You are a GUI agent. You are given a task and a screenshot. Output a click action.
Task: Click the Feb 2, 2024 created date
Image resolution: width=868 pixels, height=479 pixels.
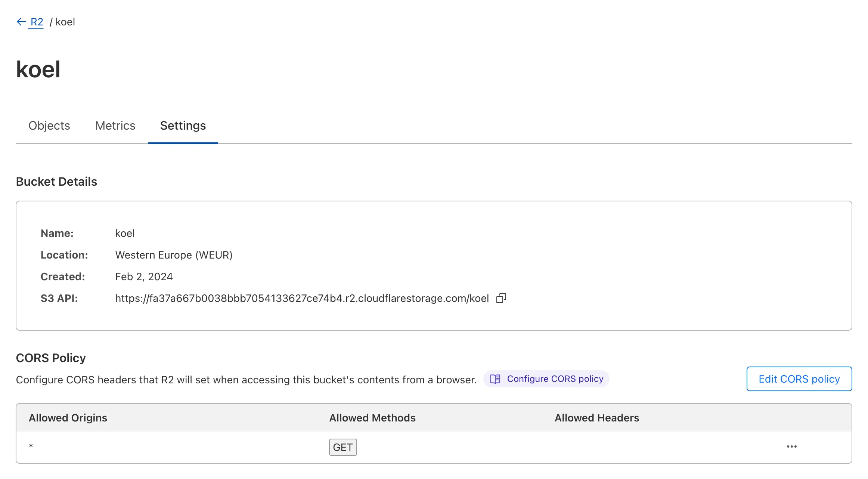coord(144,276)
